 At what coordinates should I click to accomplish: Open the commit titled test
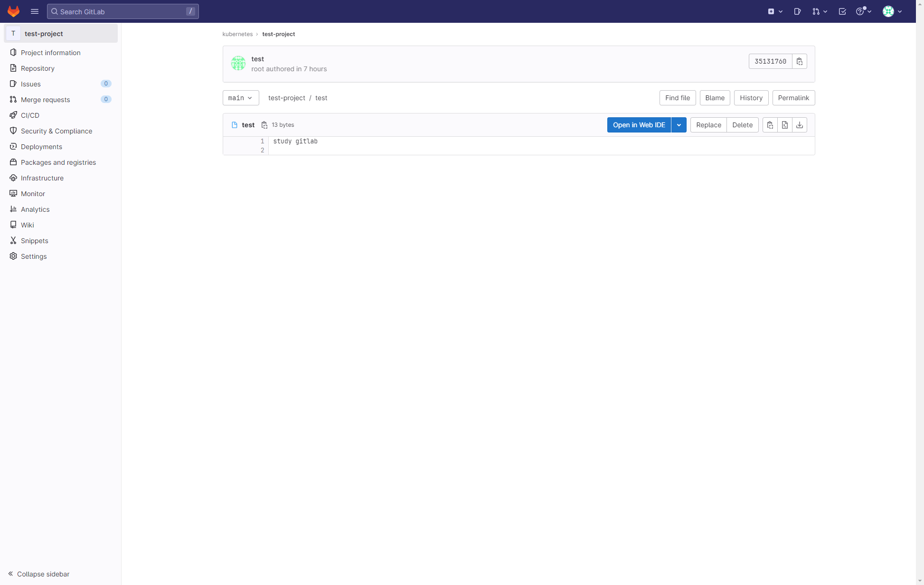click(258, 59)
